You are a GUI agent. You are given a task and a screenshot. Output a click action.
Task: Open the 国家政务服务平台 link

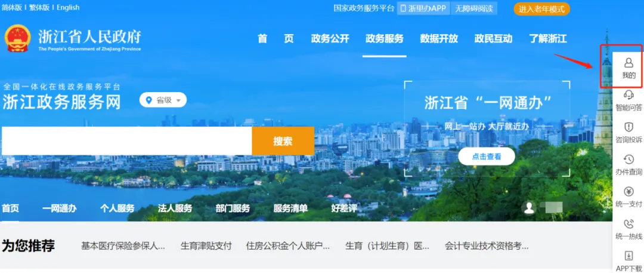click(x=364, y=8)
